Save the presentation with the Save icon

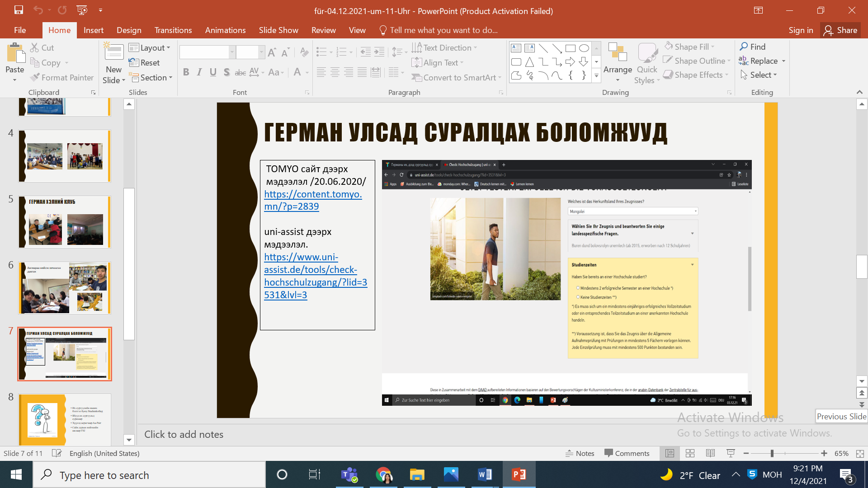[19, 10]
